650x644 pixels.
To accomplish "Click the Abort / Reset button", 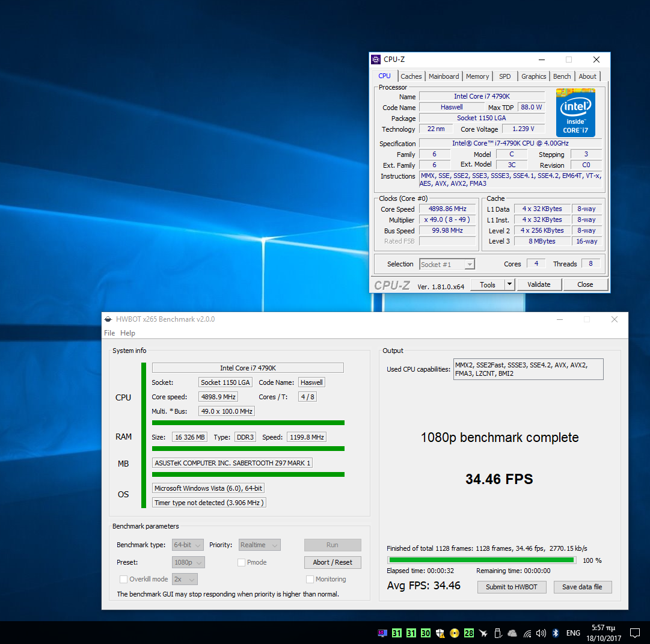I will coord(333,562).
